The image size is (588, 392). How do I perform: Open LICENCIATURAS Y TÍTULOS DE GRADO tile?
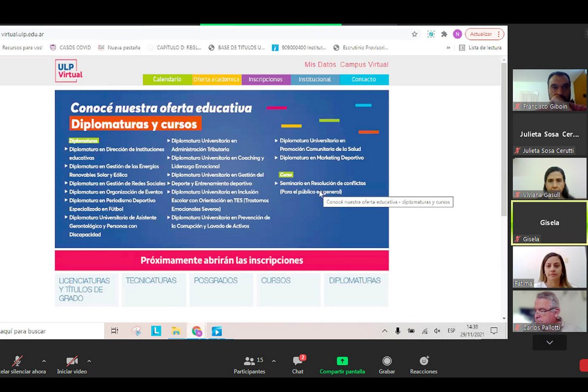click(x=87, y=290)
